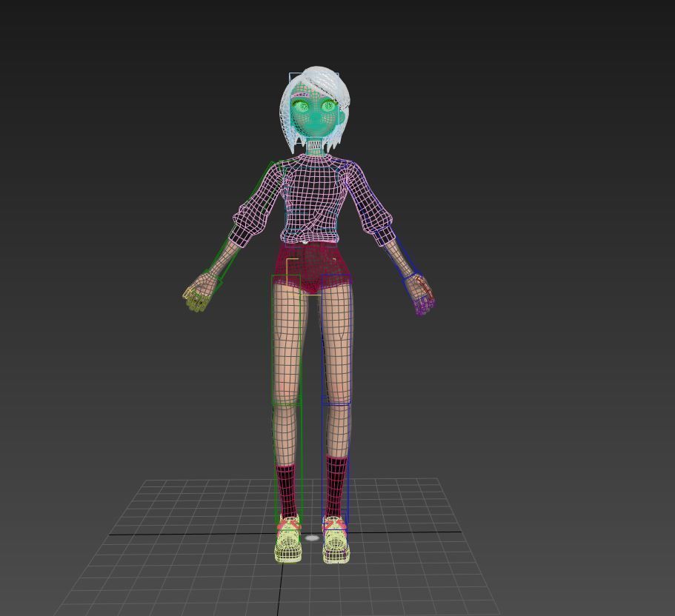Select the yellow shoe under green-rigged leg

tap(288, 538)
